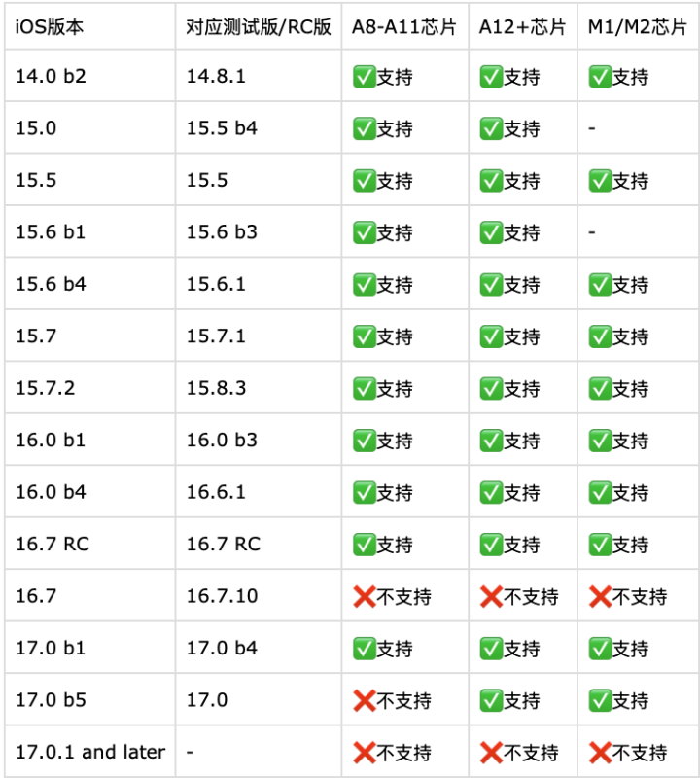This screenshot has height=778, width=700.
Task: Select the 15.8.3 cell
Action: coord(258,387)
